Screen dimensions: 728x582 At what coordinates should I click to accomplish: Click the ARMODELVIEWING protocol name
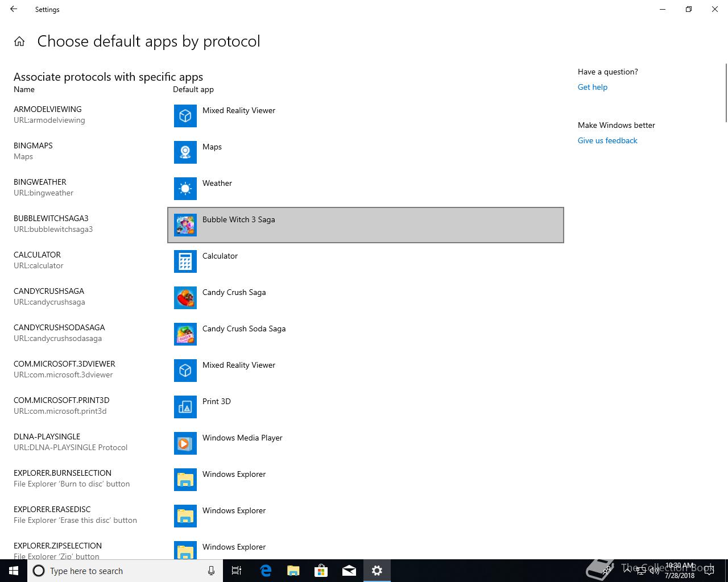pos(48,109)
